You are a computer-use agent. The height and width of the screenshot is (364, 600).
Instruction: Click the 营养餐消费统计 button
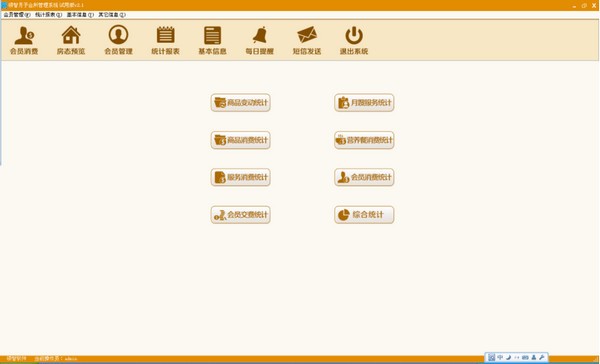point(364,140)
